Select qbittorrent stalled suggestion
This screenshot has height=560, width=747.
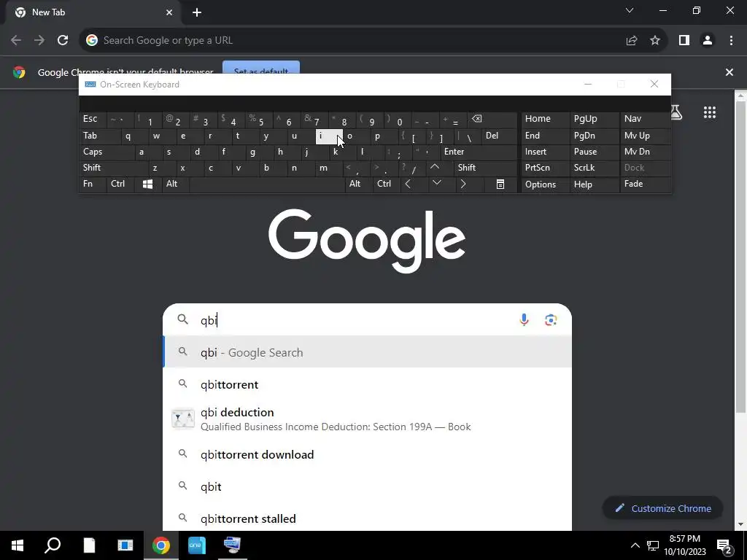(368, 518)
